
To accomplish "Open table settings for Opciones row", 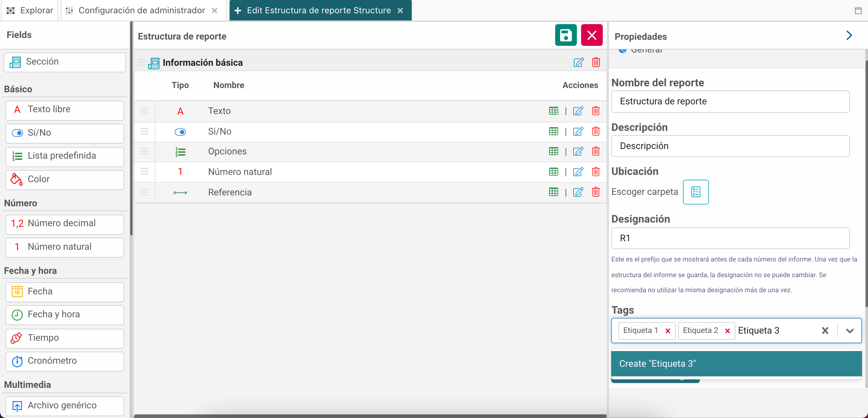I will click(553, 151).
